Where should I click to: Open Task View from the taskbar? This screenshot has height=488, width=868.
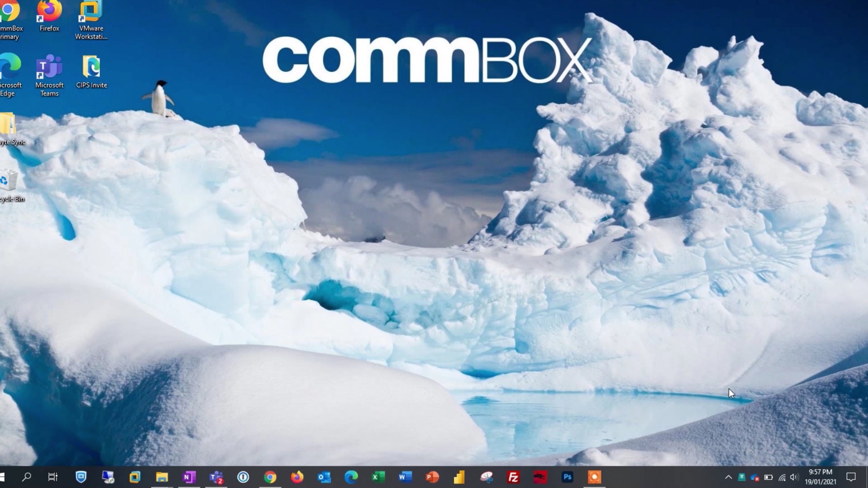(53, 477)
